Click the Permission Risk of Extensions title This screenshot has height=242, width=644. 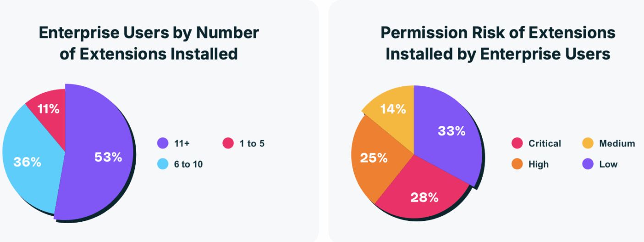(498, 44)
